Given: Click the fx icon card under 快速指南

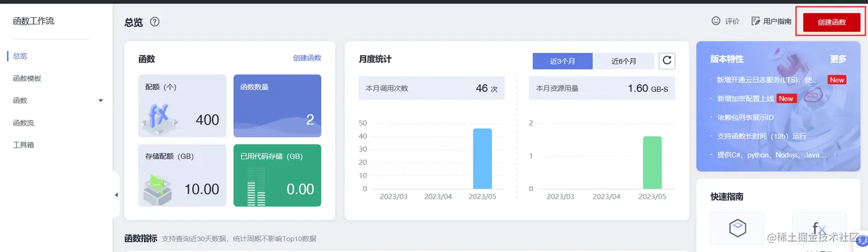Looking at the screenshot, I should pos(819,228).
